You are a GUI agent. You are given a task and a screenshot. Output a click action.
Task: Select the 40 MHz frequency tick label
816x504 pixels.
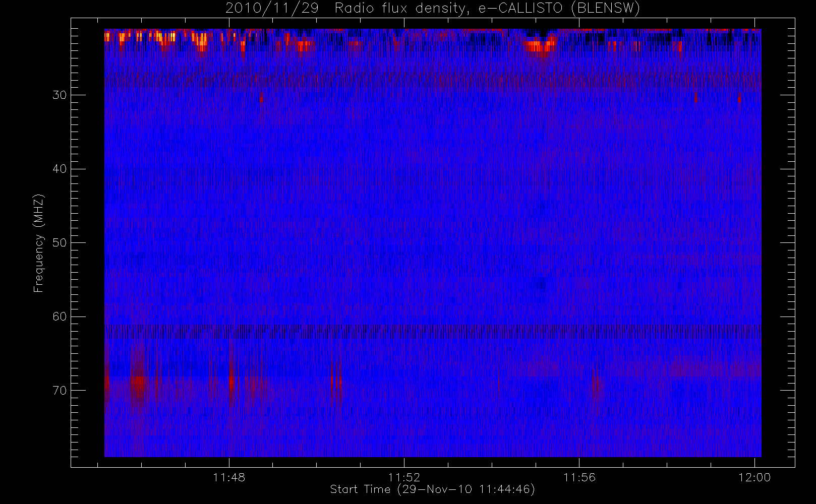coord(60,169)
